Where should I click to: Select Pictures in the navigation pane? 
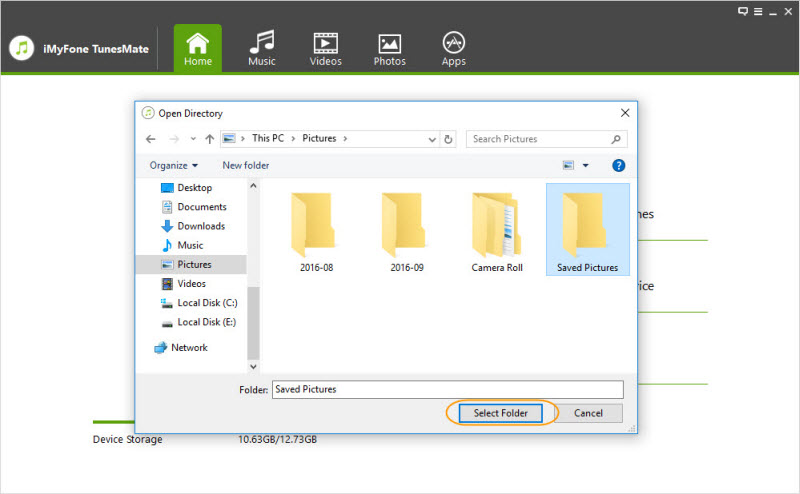pyautogui.click(x=191, y=264)
